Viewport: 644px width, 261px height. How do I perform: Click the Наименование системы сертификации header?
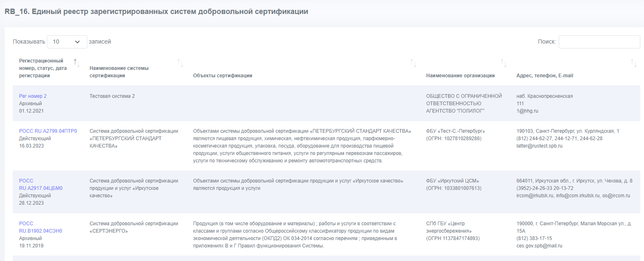tap(119, 72)
